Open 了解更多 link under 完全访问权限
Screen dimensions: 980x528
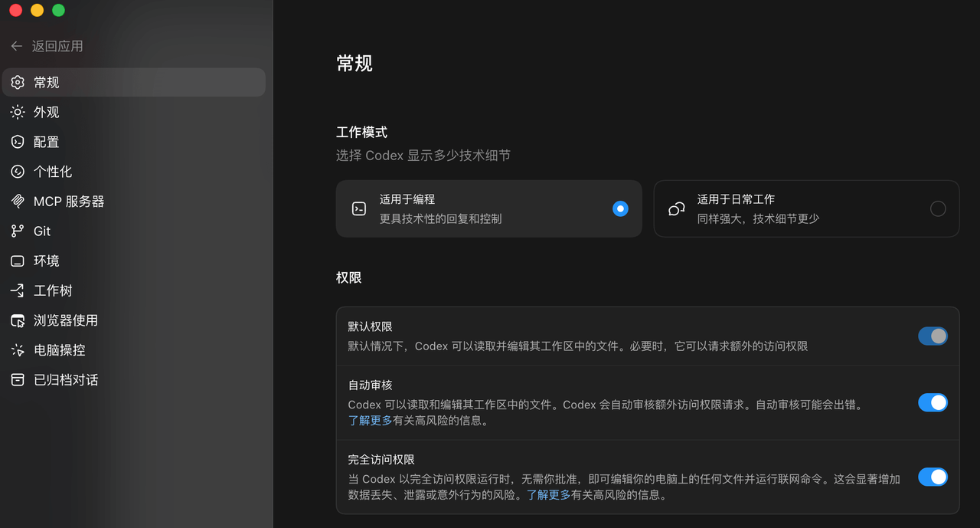pyautogui.click(x=548, y=494)
